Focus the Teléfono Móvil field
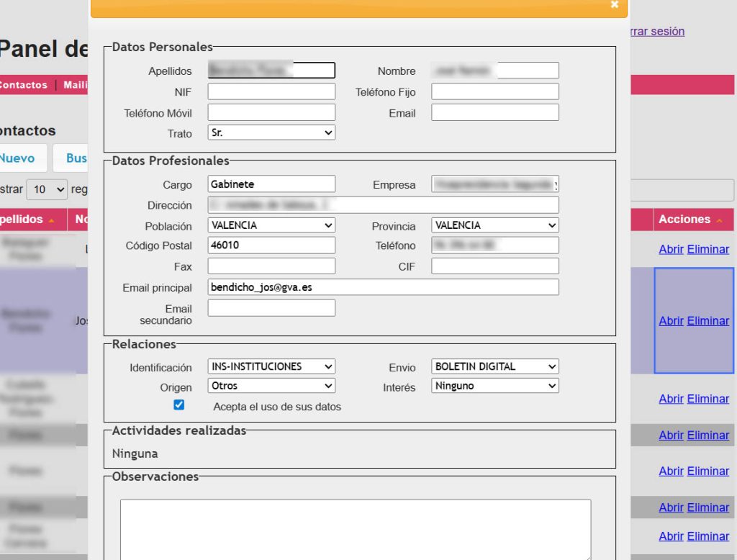 271,112
